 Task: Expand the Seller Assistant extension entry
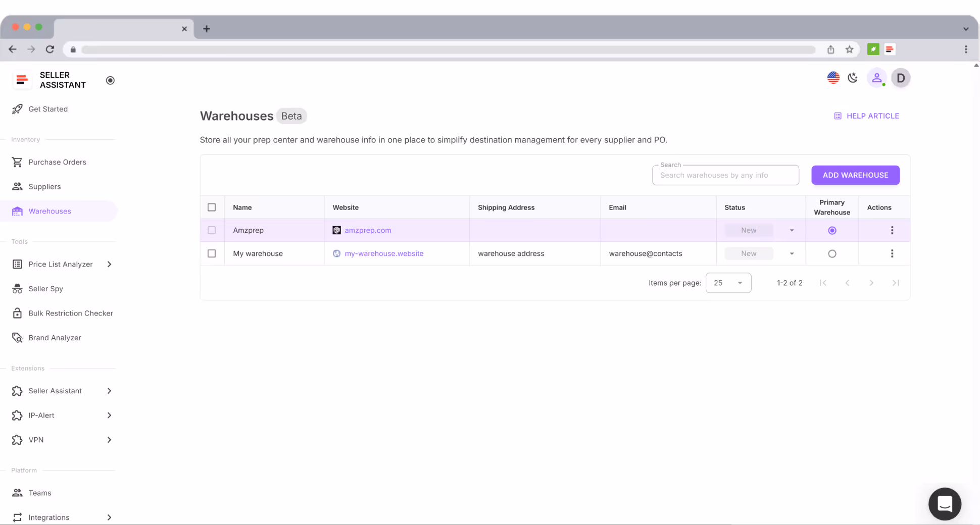55,390
